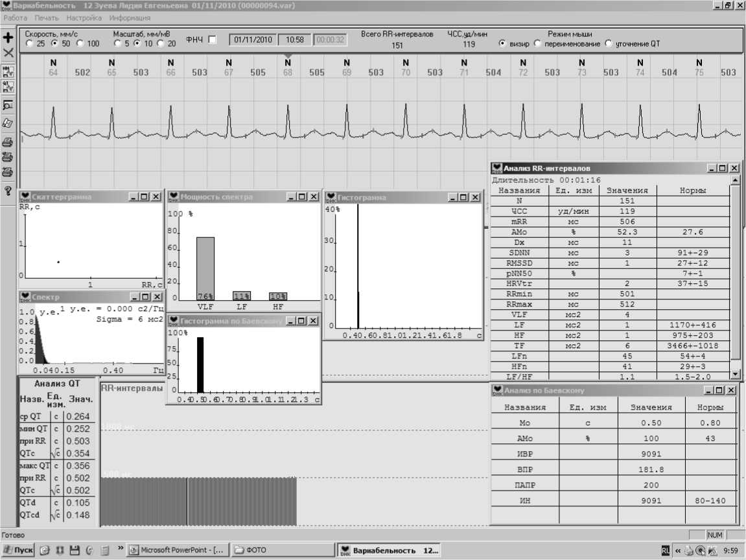Click the Спектр window's heart title icon

click(x=25, y=297)
